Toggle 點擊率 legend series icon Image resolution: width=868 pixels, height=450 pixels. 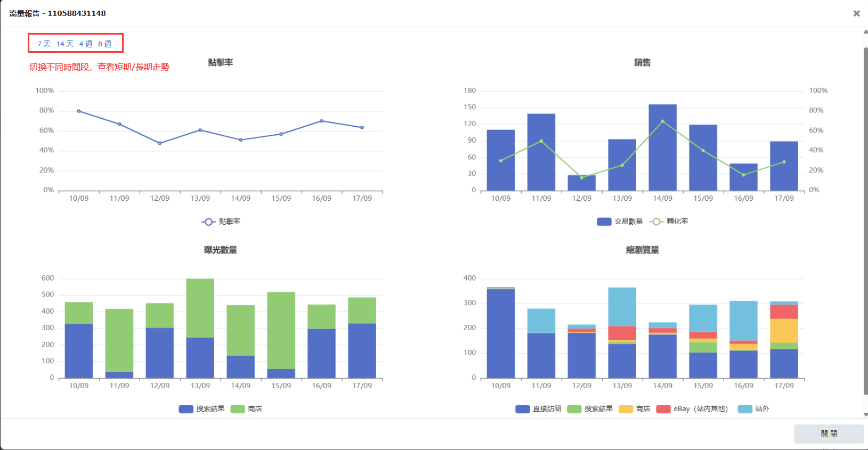pyautogui.click(x=208, y=222)
